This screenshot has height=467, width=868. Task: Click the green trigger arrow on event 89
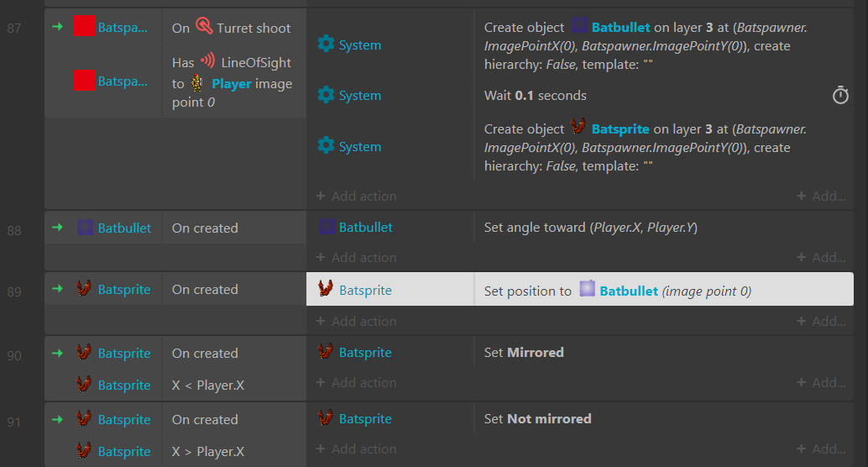(57, 289)
